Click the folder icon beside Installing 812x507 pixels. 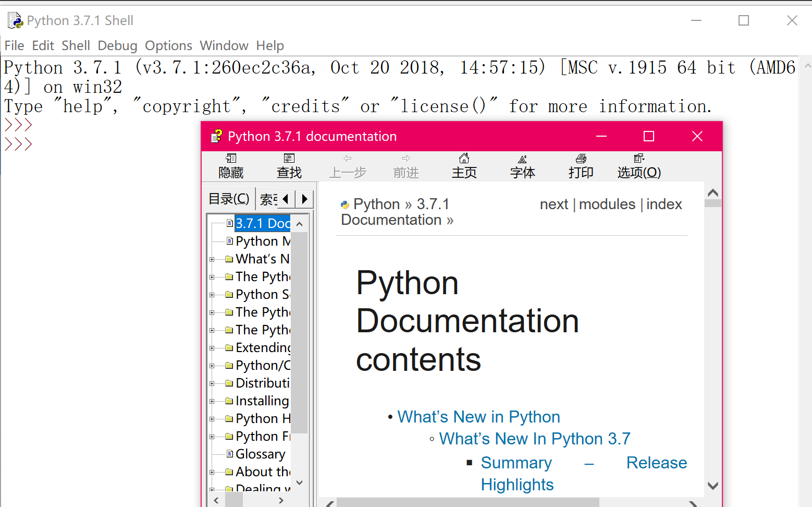[x=229, y=401]
